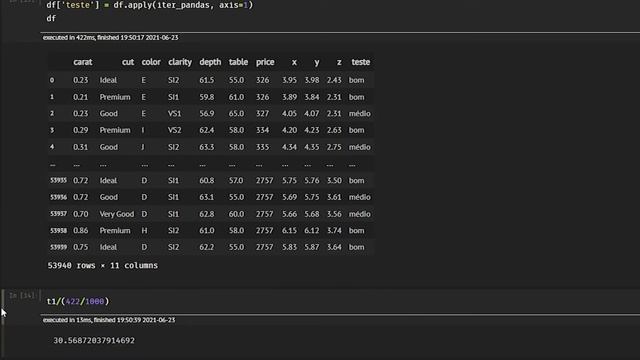Image resolution: width=640 pixels, height=360 pixels.
Task: Click 'Very Good' cut cell in row 53937
Action: (x=117, y=214)
